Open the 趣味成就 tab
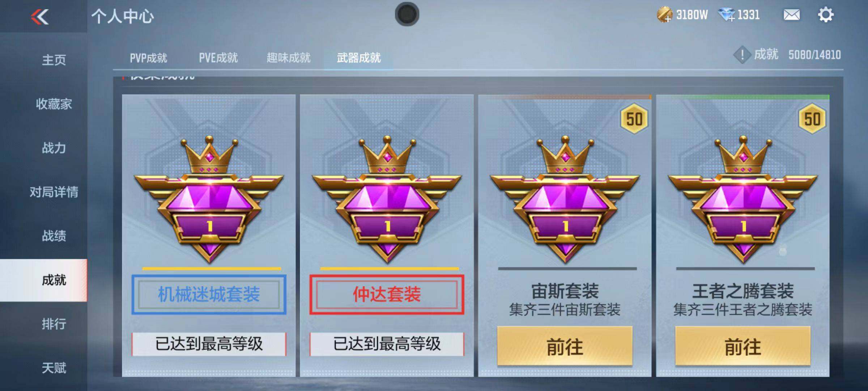Screen dimensions: 868x391 [x=288, y=58]
